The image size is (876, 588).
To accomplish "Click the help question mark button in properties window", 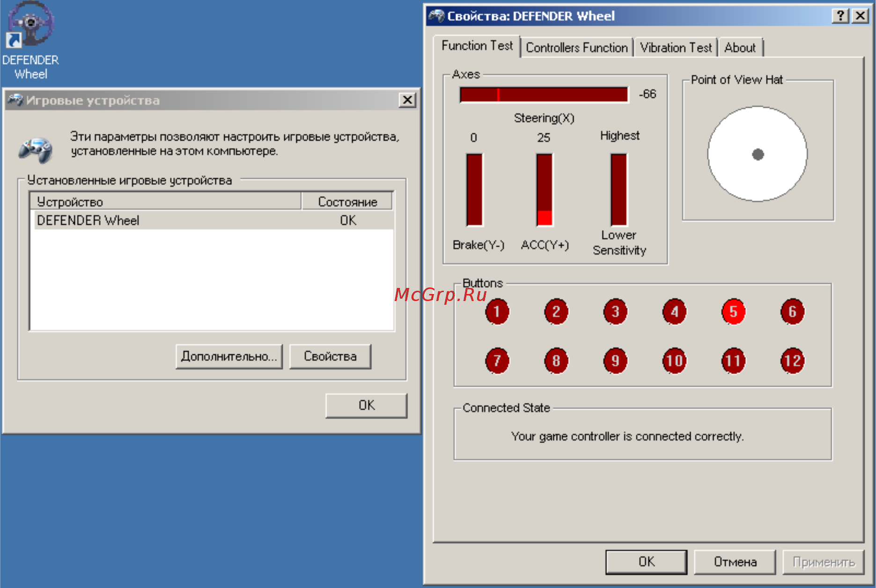I will click(x=840, y=16).
